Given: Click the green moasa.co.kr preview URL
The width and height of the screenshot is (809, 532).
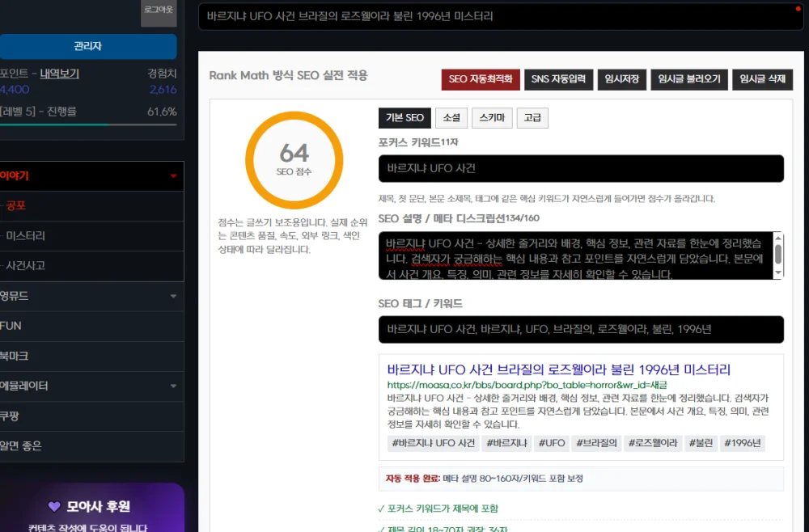Looking at the screenshot, I should pyautogui.click(x=527, y=385).
